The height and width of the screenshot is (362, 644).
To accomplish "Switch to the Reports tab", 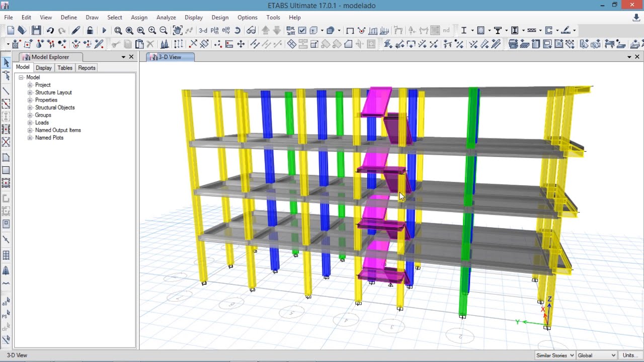I will click(87, 68).
